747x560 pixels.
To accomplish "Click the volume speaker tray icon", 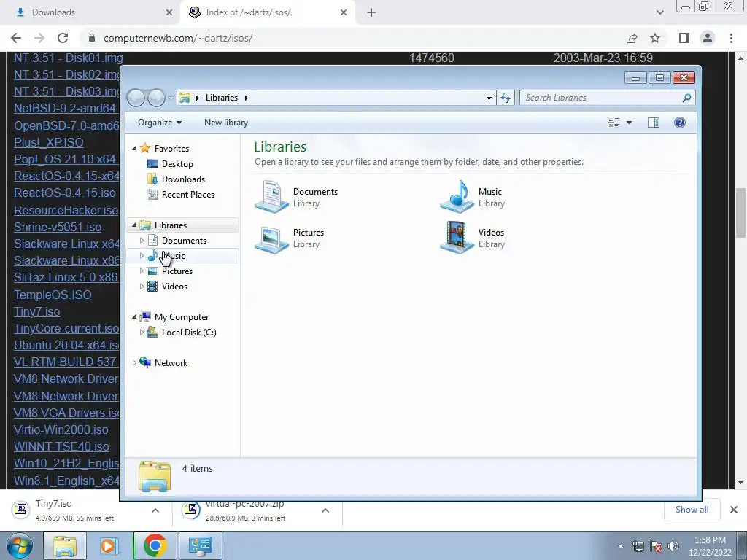I will point(673,546).
